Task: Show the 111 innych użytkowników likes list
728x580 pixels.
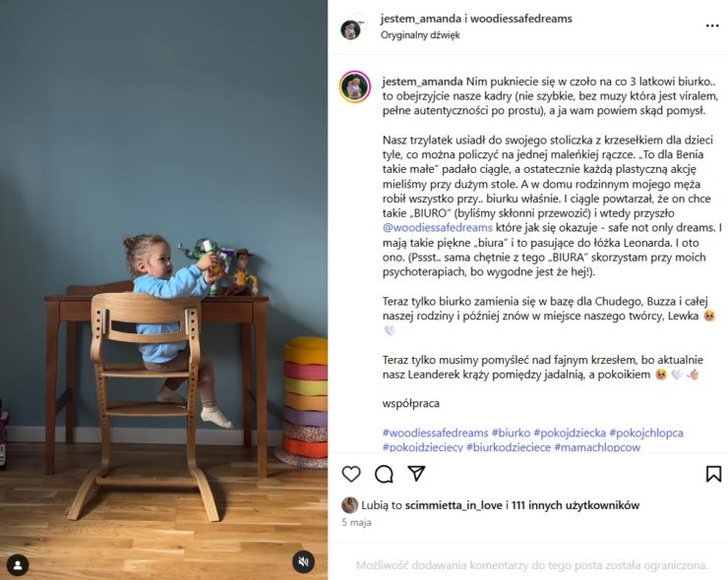Action: [576, 505]
